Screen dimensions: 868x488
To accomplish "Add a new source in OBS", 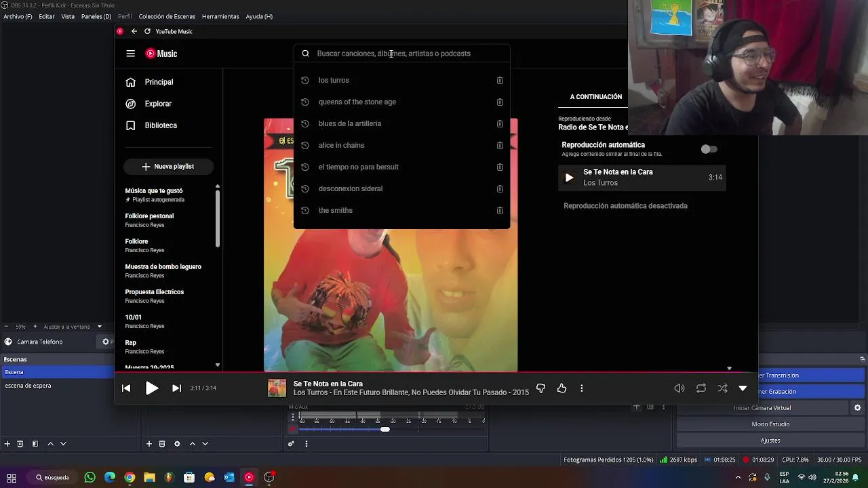I will point(149,444).
